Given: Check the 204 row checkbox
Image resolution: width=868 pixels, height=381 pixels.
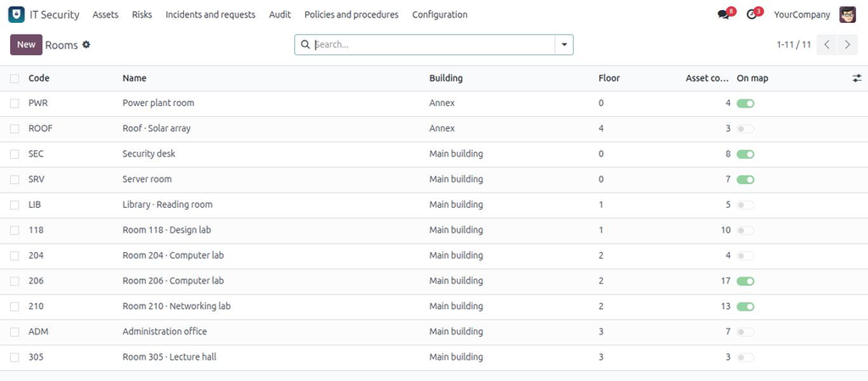Looking at the screenshot, I should 14,256.
